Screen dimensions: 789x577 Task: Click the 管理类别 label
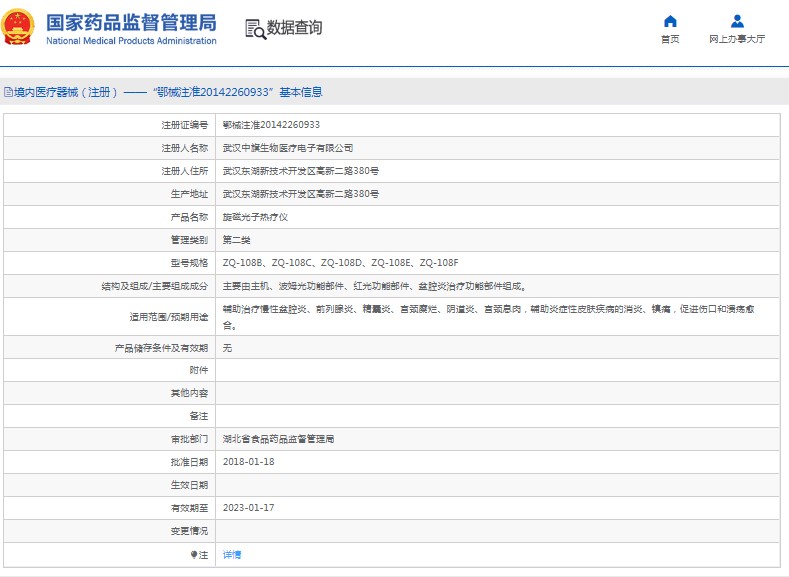coord(189,240)
